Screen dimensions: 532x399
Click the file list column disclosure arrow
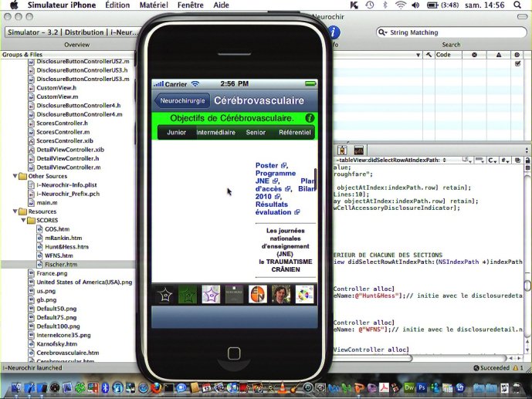coord(418,55)
